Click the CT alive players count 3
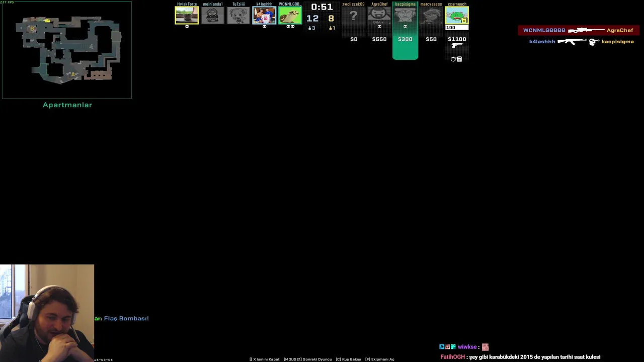The width and height of the screenshot is (644, 362). 312,28
